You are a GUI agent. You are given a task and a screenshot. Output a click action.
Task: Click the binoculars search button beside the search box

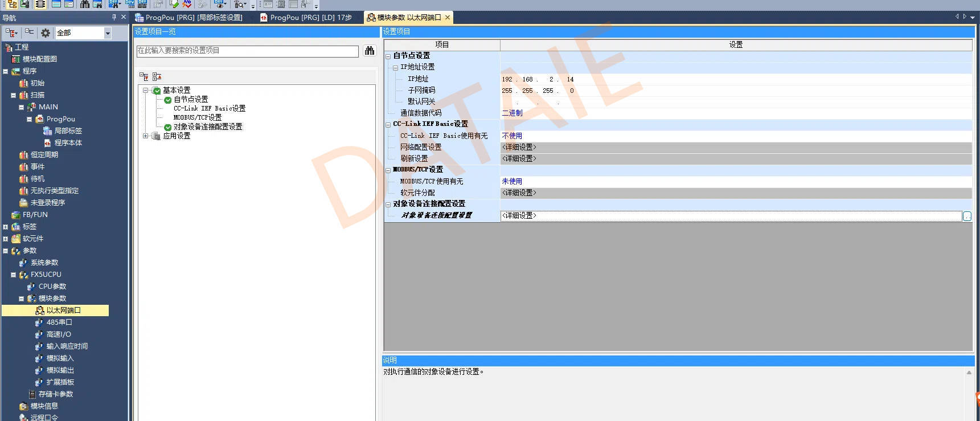[x=370, y=51]
